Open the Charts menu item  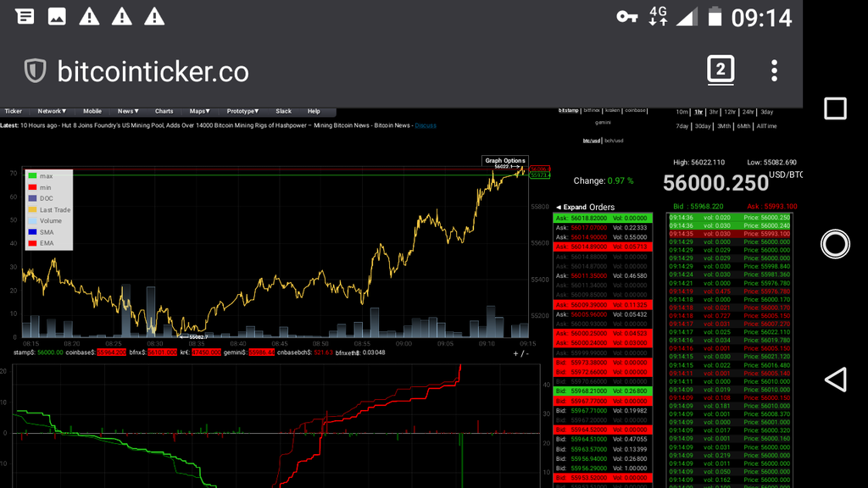(x=164, y=111)
